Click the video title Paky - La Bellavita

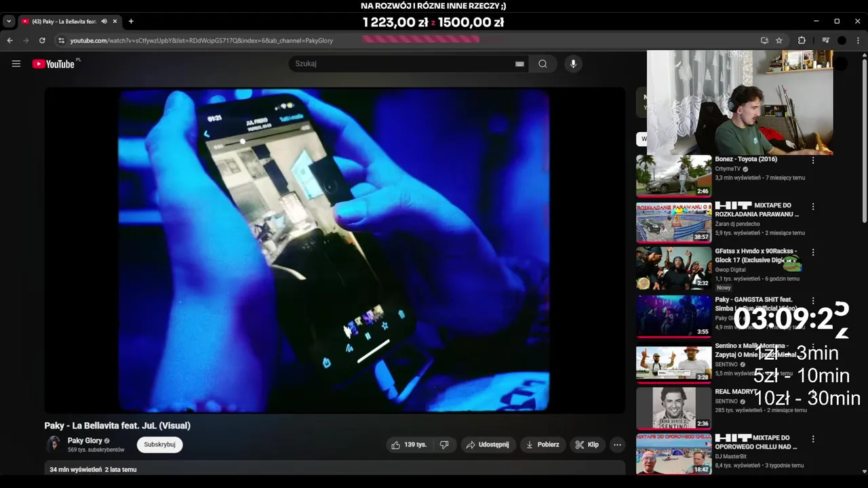pyautogui.click(x=117, y=426)
